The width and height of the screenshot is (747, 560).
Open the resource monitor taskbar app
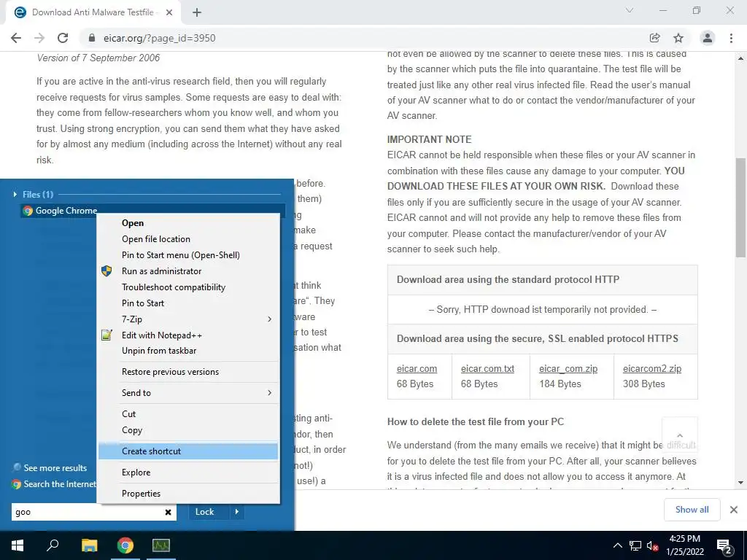pyautogui.click(x=161, y=545)
